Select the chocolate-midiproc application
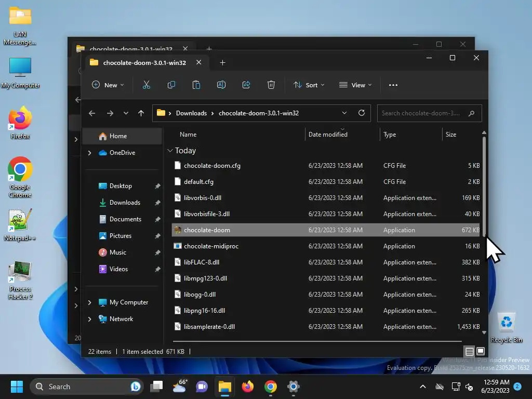This screenshot has height=399, width=532. pyautogui.click(x=326, y=246)
